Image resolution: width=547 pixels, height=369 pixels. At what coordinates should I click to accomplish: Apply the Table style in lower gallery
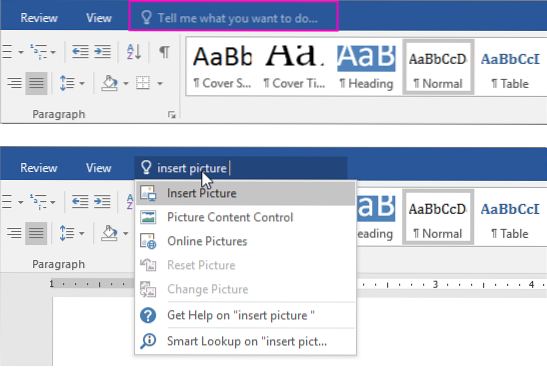(x=510, y=217)
